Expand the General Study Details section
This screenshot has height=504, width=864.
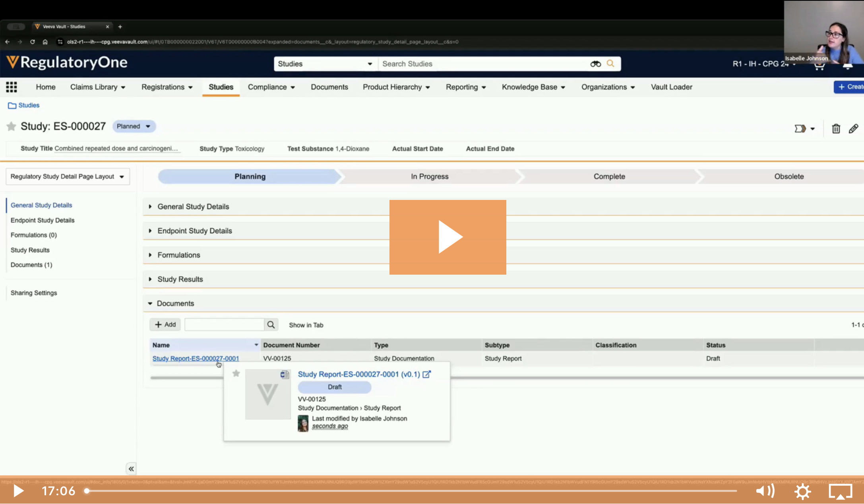click(193, 207)
